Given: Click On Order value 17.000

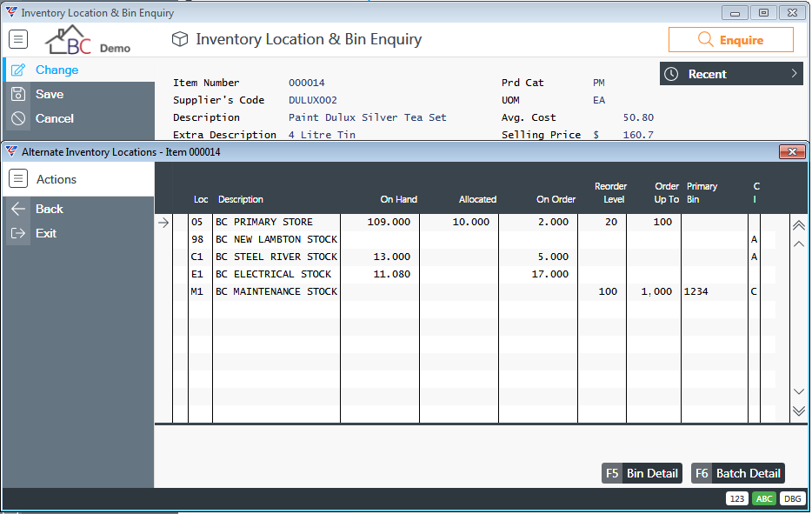Looking at the screenshot, I should (550, 274).
